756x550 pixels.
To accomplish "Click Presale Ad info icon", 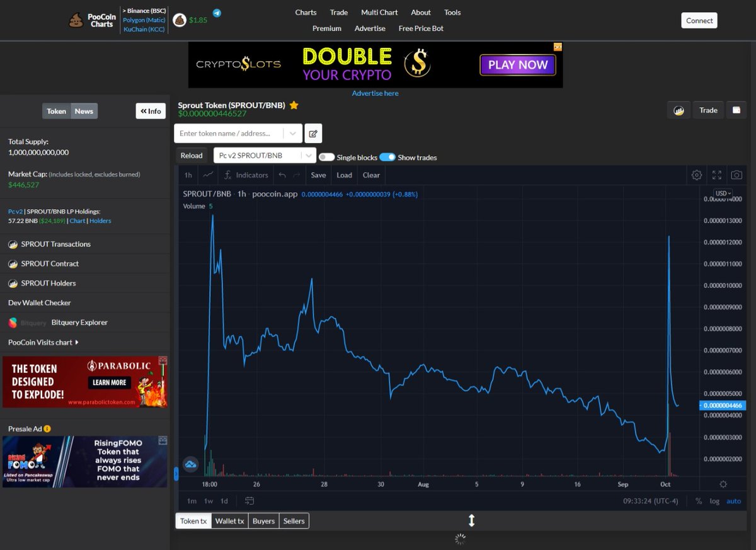I will point(47,429).
